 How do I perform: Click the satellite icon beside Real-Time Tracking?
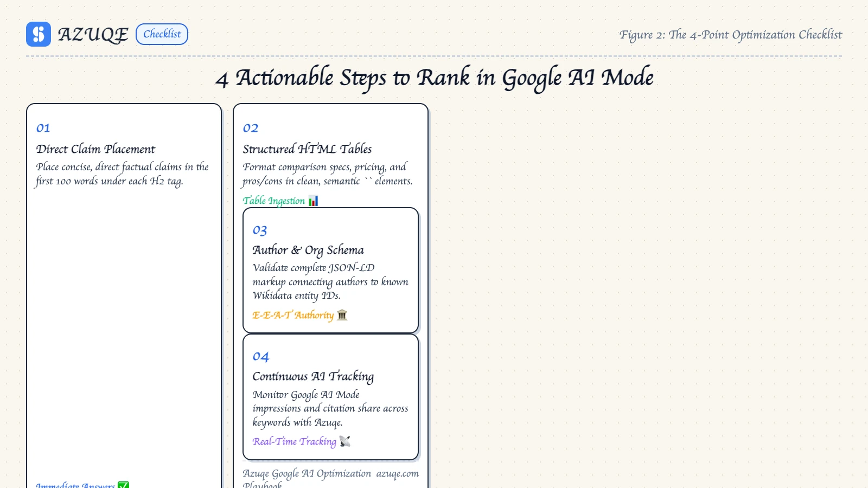[x=345, y=441]
